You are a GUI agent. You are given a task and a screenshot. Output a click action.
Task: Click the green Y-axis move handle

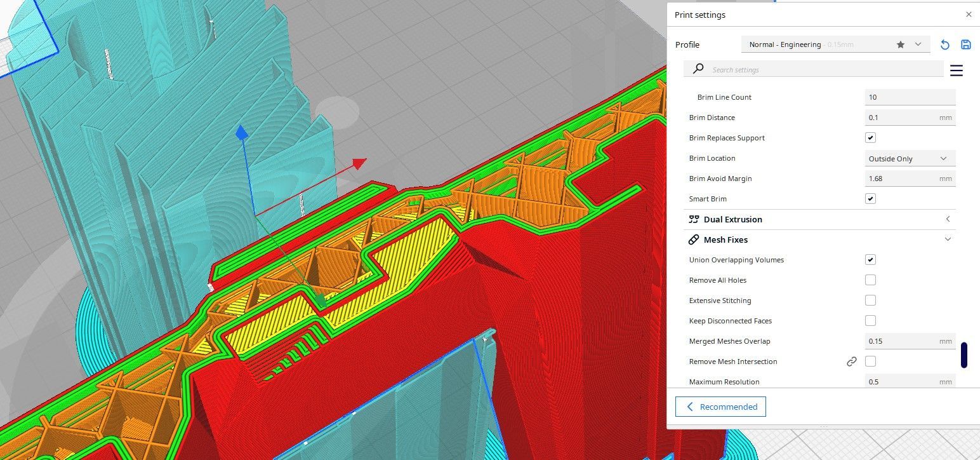tap(321, 302)
